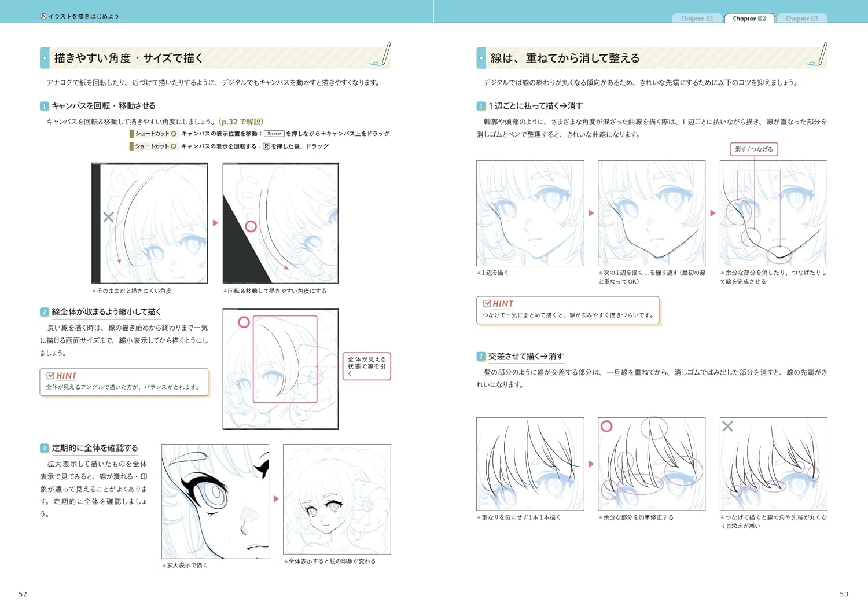Click the play icon beside イラストを描きはじめよう

pyautogui.click(x=43, y=16)
